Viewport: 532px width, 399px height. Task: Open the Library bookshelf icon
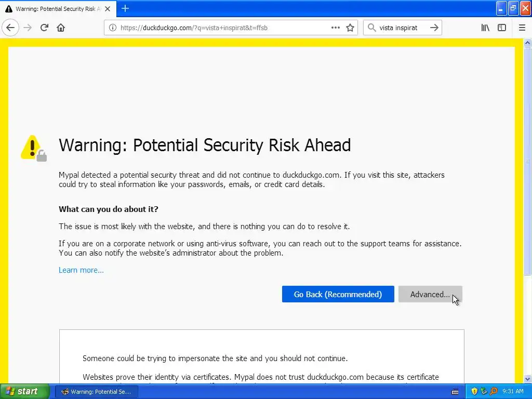485,28
